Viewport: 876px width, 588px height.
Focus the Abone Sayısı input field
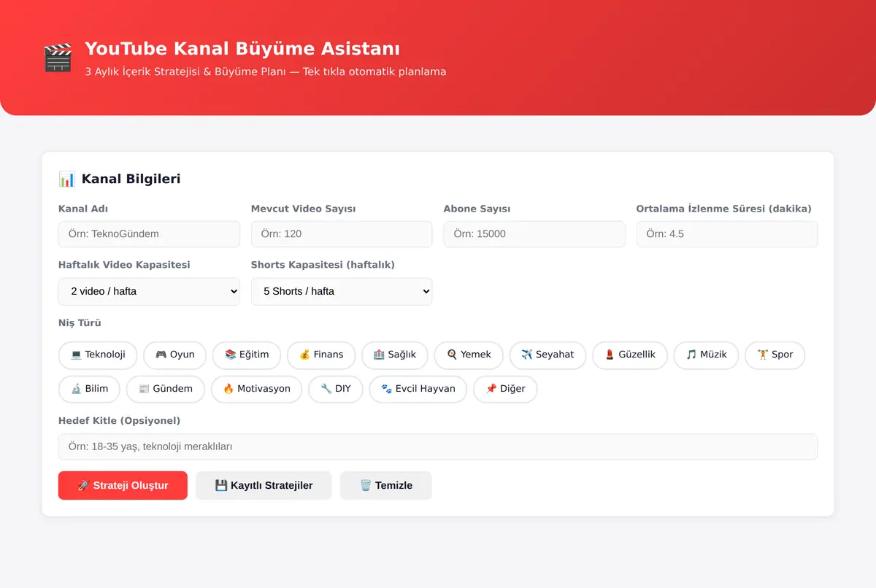534,234
